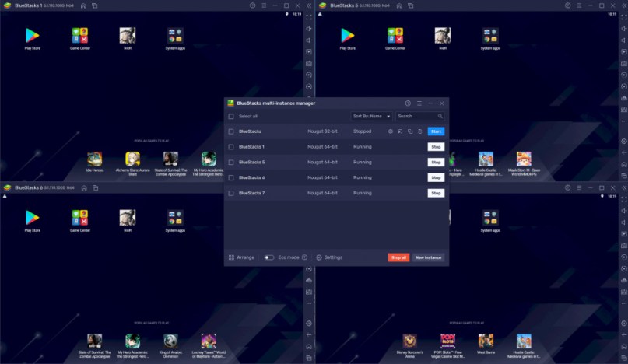Open the home icon in BlueStacks 5 title bar
This screenshot has width=628, height=364.
399,5
